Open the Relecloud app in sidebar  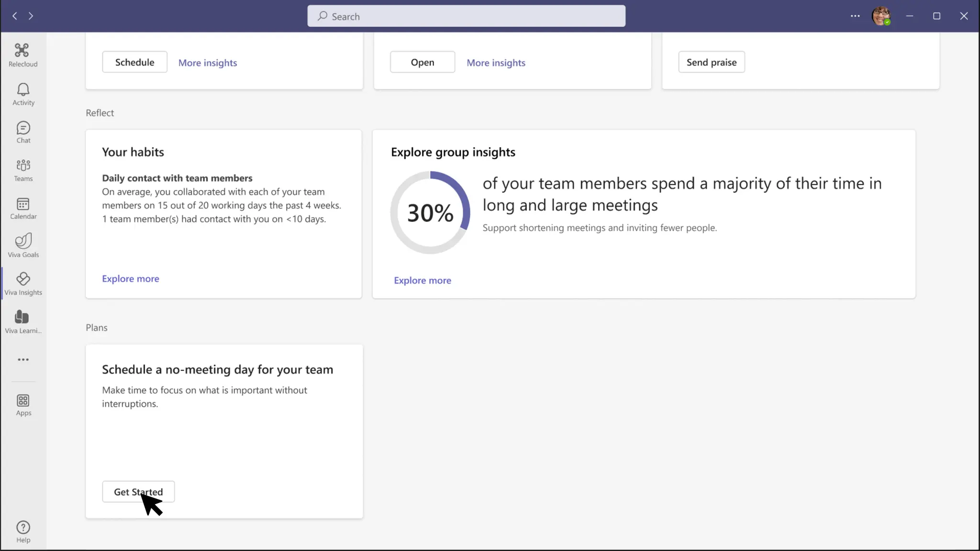(22, 55)
